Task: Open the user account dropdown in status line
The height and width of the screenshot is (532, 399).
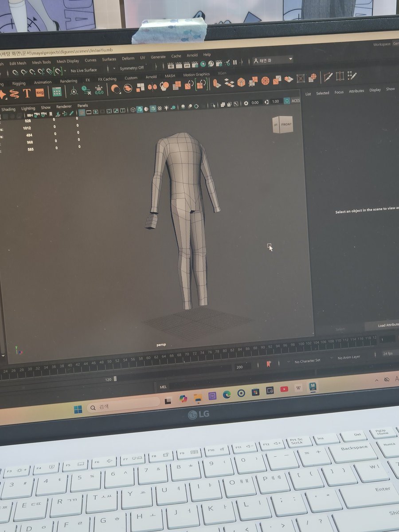Action: 273,60
